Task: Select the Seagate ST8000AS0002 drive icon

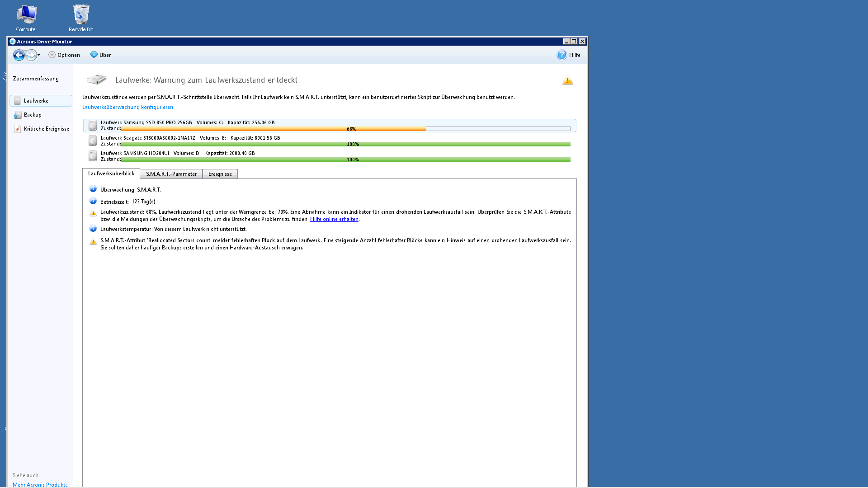Action: click(x=93, y=141)
